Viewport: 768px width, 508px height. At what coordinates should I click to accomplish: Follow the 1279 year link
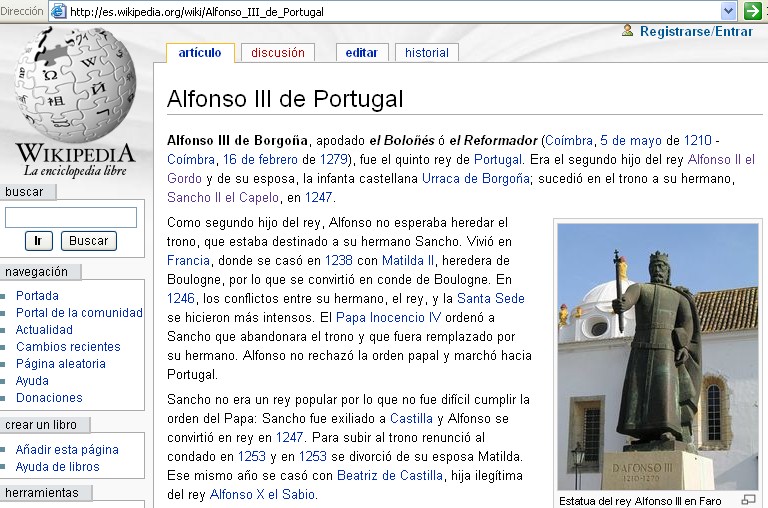tap(334, 160)
